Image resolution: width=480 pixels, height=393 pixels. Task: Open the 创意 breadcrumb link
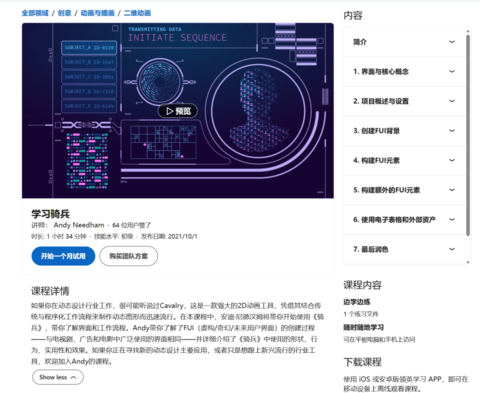point(64,13)
